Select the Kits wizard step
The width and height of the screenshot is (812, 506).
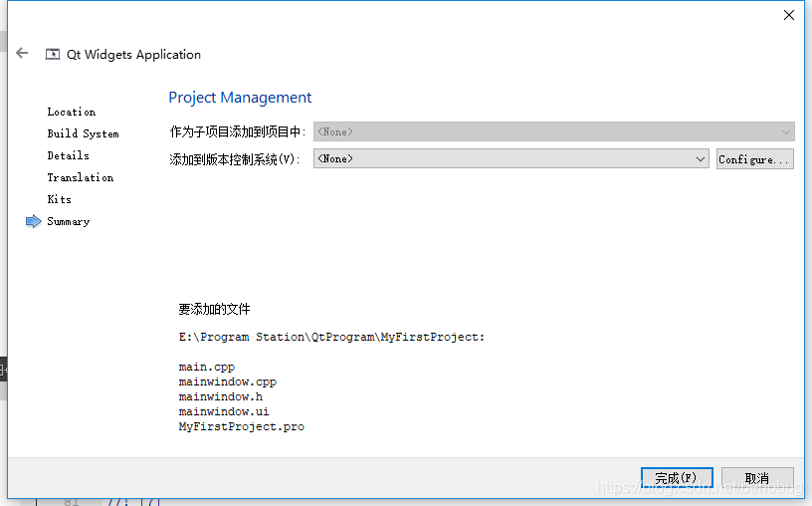(x=59, y=199)
